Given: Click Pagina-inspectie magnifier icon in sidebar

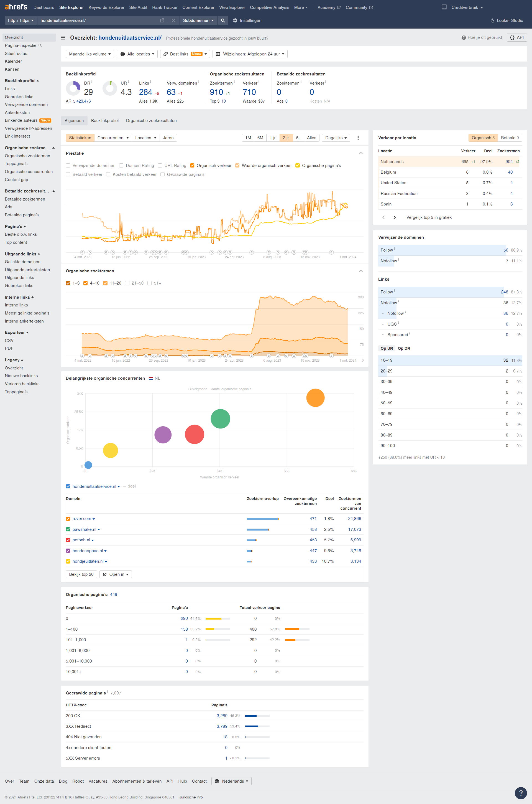Looking at the screenshot, I should tap(40, 45).
